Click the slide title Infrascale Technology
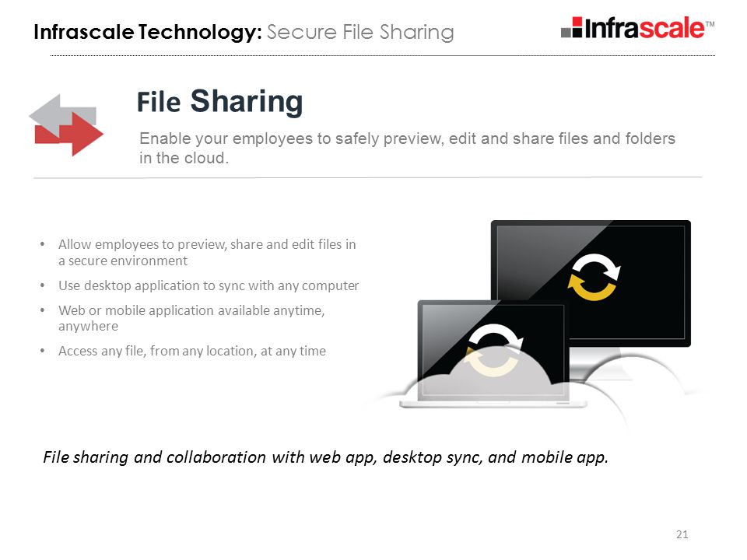Image resolution: width=747 pixels, height=560 pixels. (148, 32)
